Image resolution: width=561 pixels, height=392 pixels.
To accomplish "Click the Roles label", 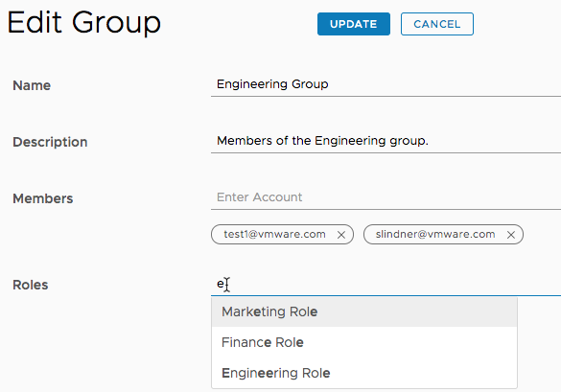I will click(31, 285).
